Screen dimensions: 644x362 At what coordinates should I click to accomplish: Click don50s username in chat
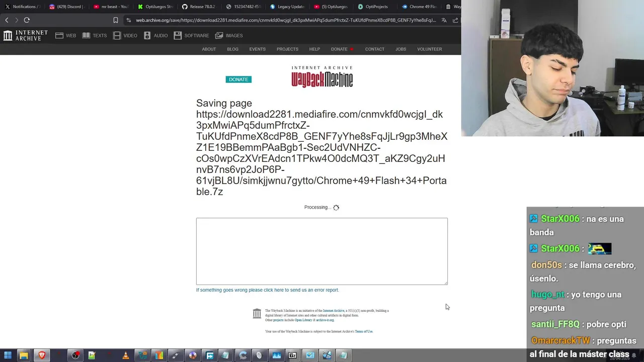[546, 265]
